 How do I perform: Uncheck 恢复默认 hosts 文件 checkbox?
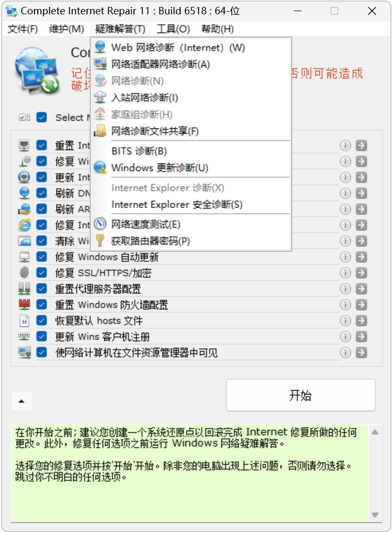[x=41, y=321]
